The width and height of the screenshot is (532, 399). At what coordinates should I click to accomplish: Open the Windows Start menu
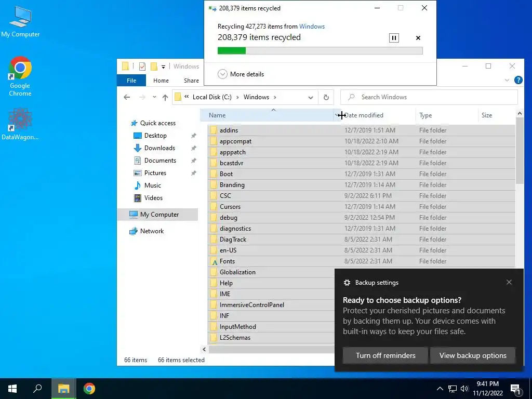point(12,389)
